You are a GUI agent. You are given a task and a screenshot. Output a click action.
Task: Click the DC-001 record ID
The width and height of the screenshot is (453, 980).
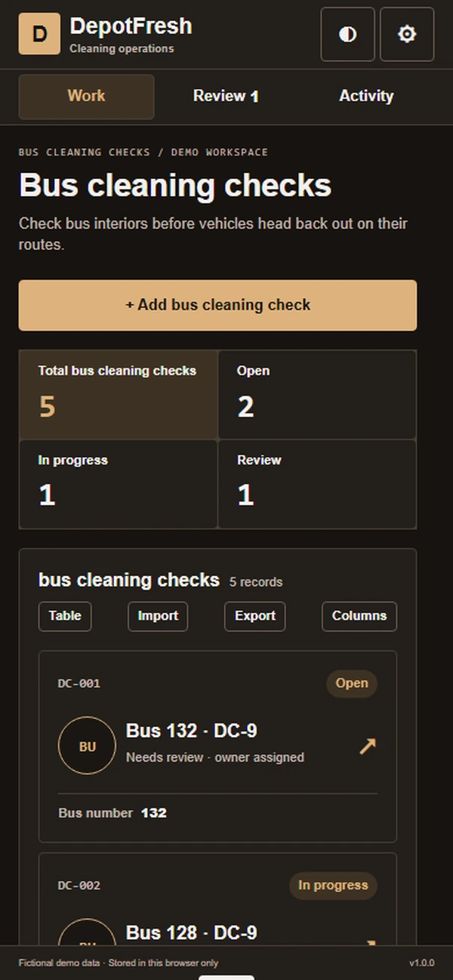(x=79, y=683)
